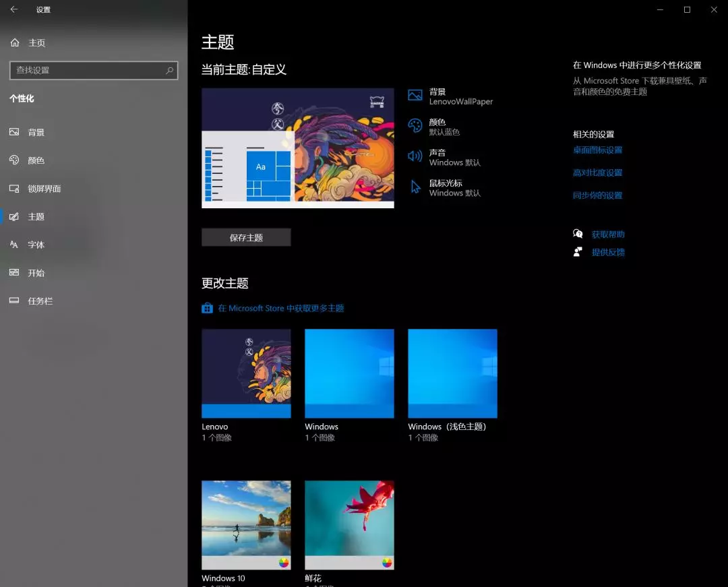
Task: Select the 开始 sidebar icon
Action: [x=14, y=273]
